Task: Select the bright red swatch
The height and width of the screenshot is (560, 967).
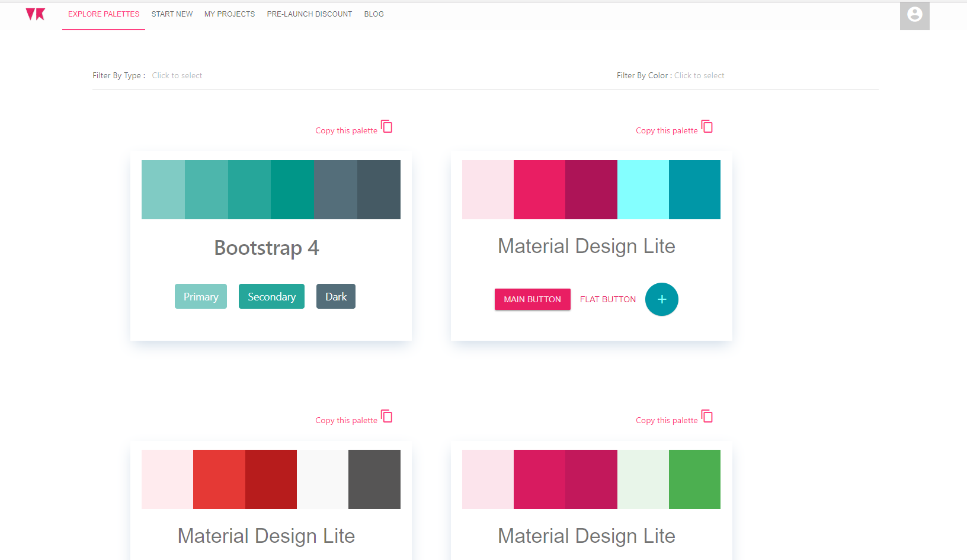Action: (x=219, y=479)
